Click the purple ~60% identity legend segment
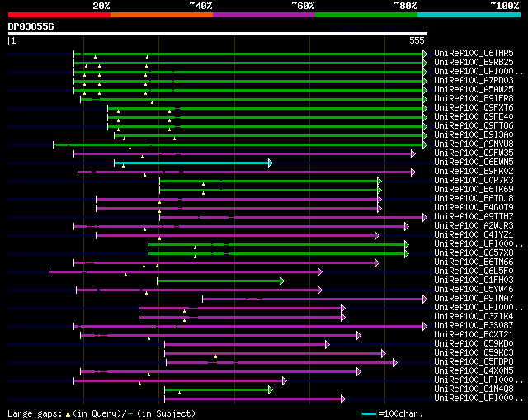528x420 pixels. point(264,15)
